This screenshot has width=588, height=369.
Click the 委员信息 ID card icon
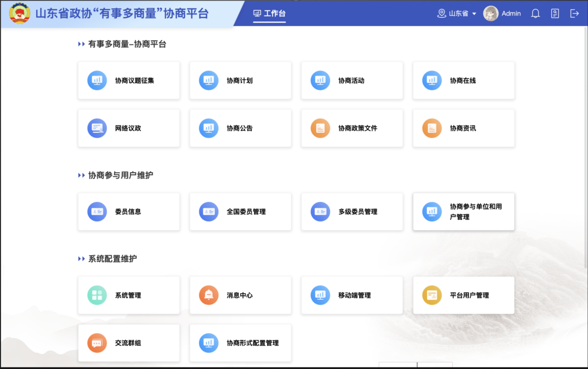pos(97,212)
